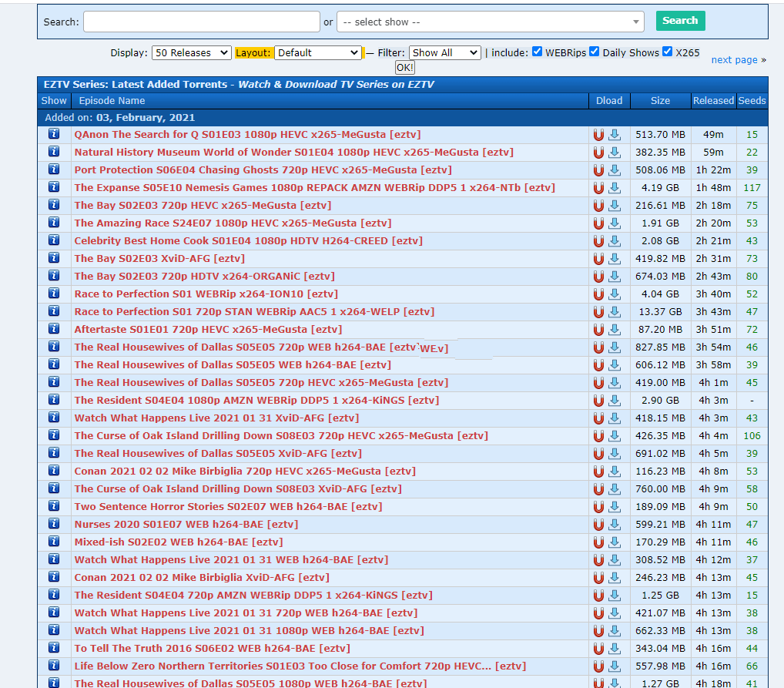Open the Layout Default dropdown
Viewport: 784px width, 688px height.
[x=318, y=52]
